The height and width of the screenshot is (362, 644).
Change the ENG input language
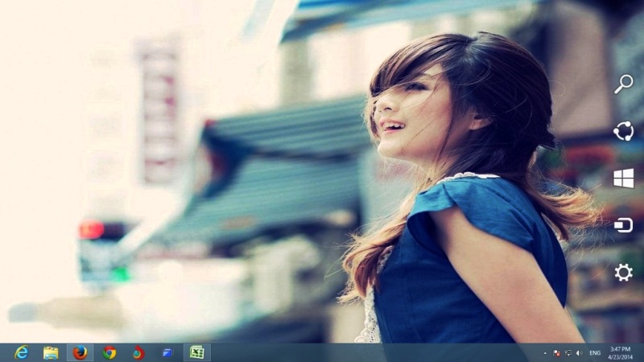(595, 353)
